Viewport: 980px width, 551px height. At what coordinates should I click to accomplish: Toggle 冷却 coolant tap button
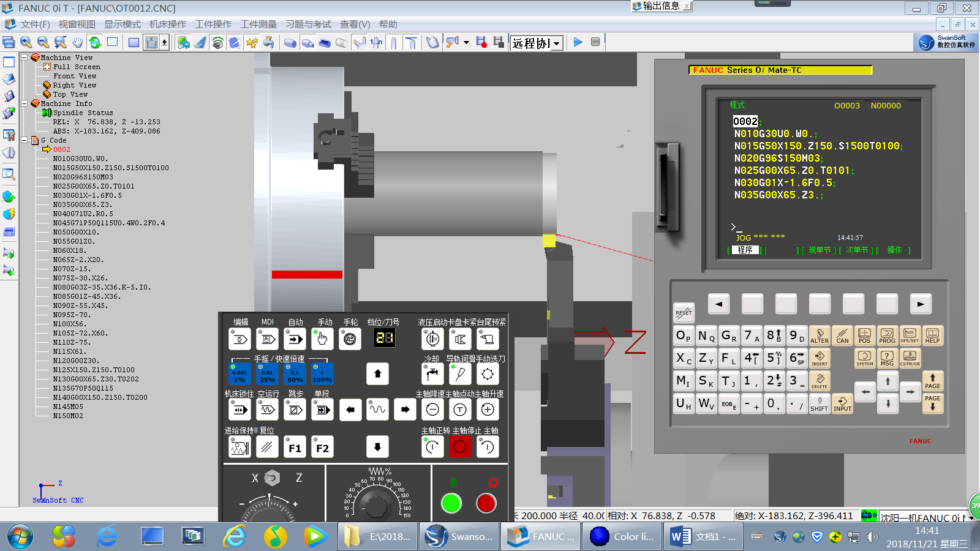pyautogui.click(x=432, y=374)
